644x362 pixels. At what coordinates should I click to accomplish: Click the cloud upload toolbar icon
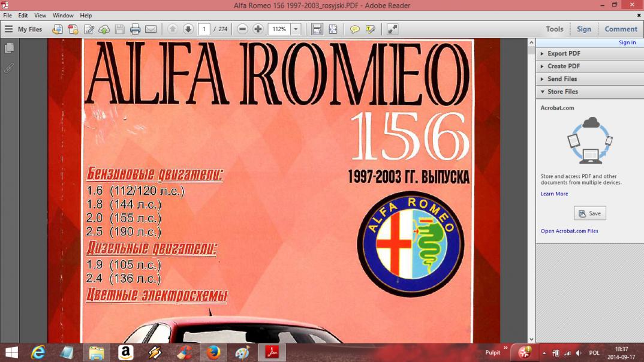(x=104, y=29)
